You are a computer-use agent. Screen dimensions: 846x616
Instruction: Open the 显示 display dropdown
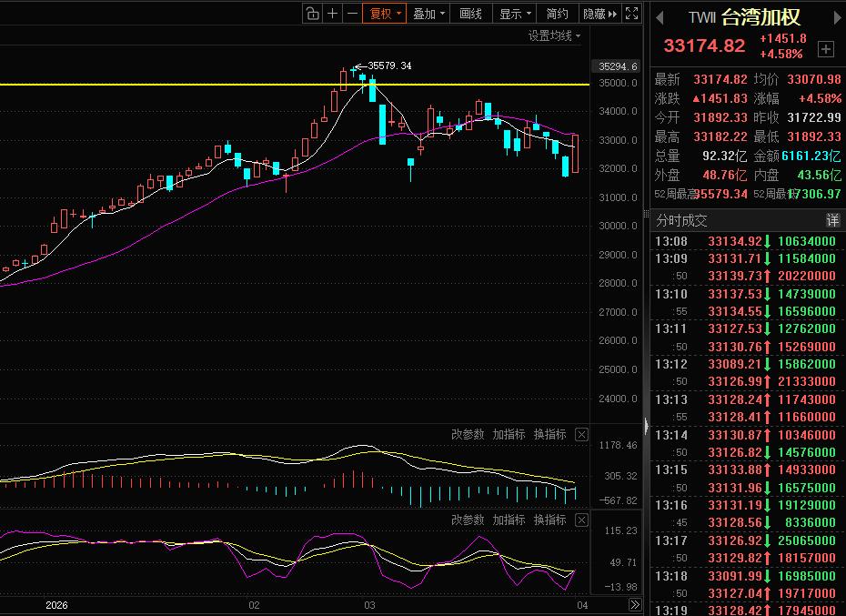(515, 14)
